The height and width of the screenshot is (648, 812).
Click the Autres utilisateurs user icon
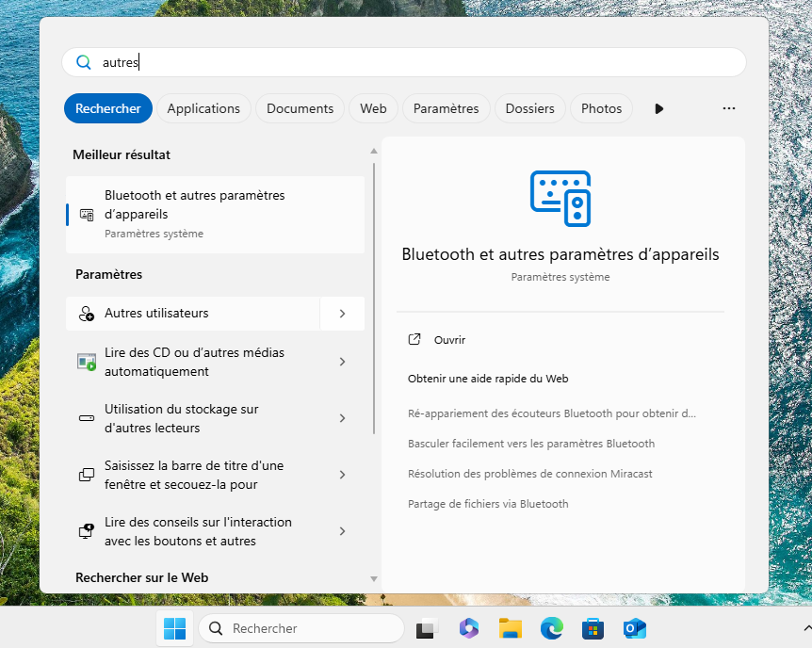[87, 314]
